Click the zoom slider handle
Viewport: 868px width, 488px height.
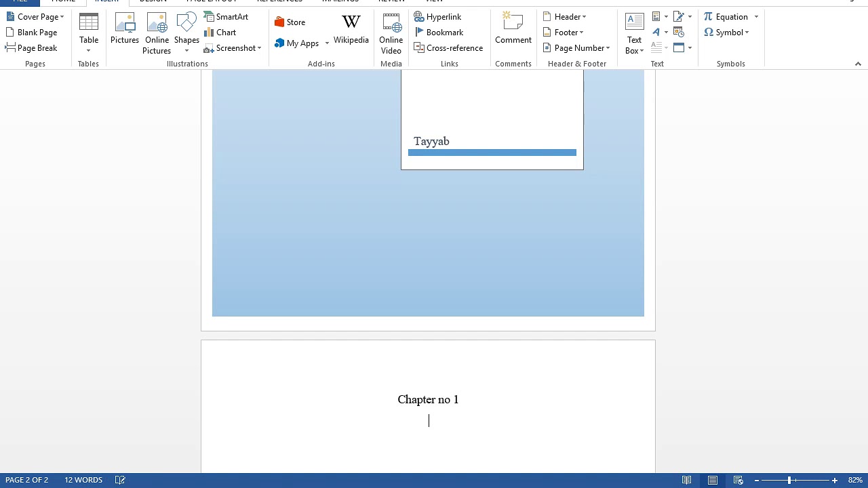[x=789, y=480]
